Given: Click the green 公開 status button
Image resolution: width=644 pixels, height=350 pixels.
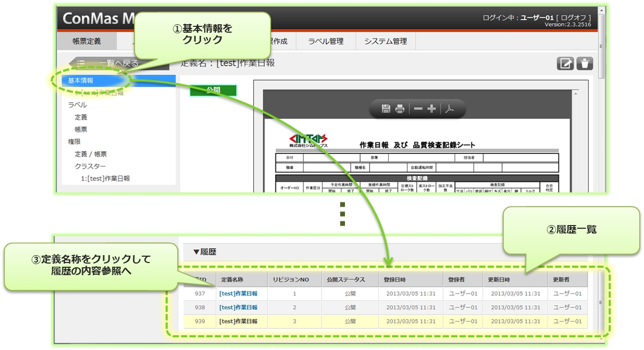Looking at the screenshot, I should pyautogui.click(x=213, y=90).
